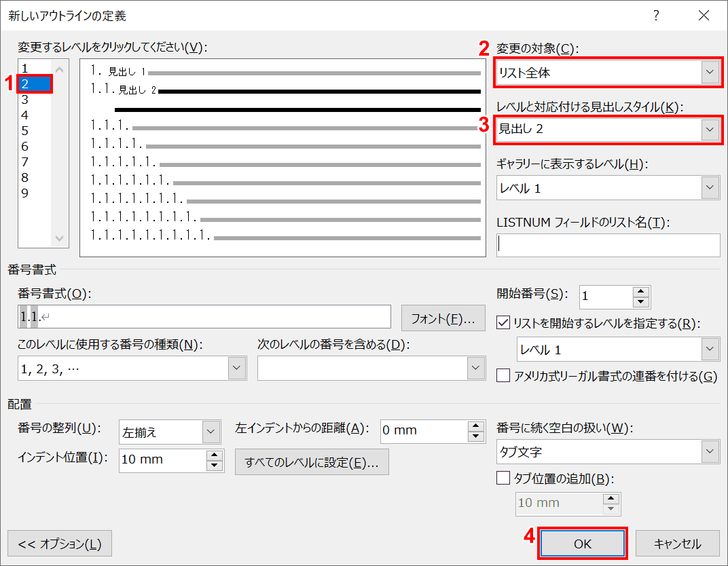Increase the 開始番号 value
Screen dimensions: 728x566
click(641, 292)
